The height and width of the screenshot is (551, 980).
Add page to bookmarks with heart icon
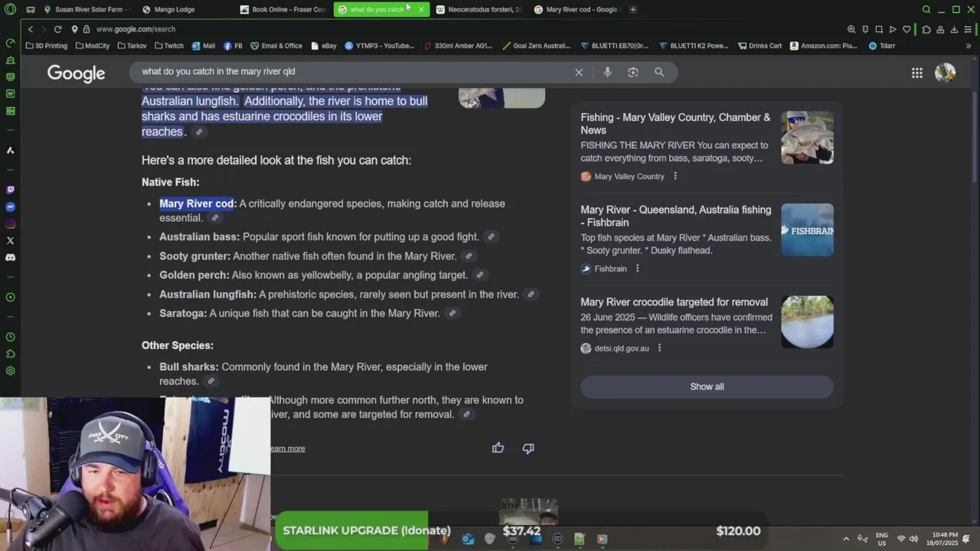pyautogui.click(x=906, y=29)
